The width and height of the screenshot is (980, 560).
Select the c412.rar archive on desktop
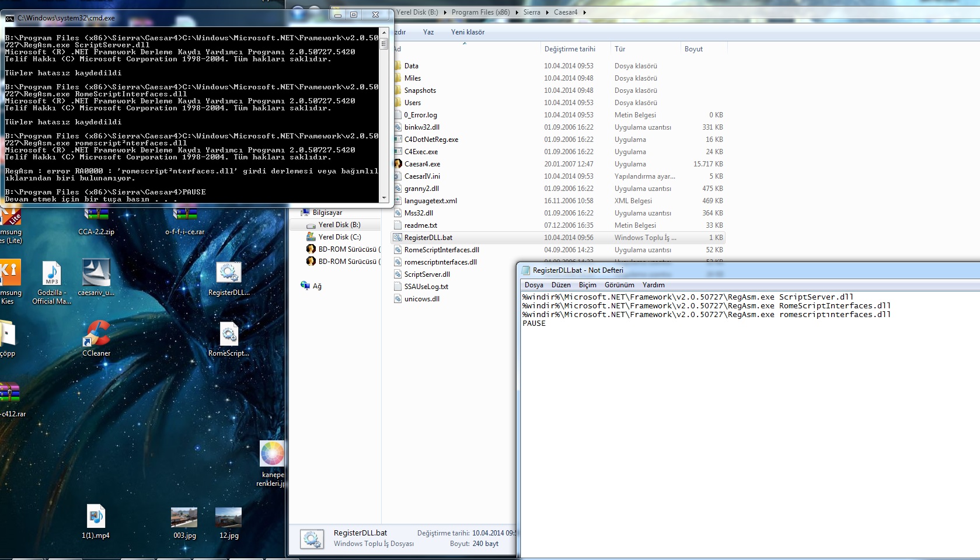click(12, 400)
